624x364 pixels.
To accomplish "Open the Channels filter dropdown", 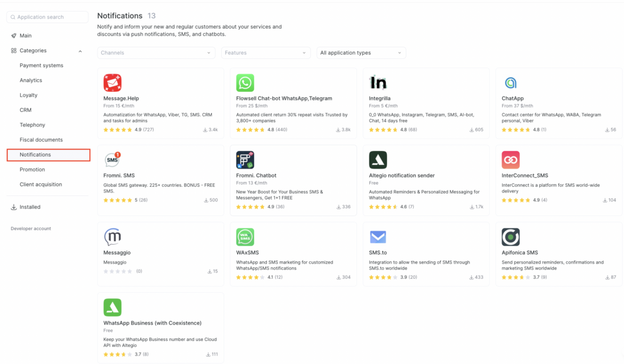I will (156, 53).
